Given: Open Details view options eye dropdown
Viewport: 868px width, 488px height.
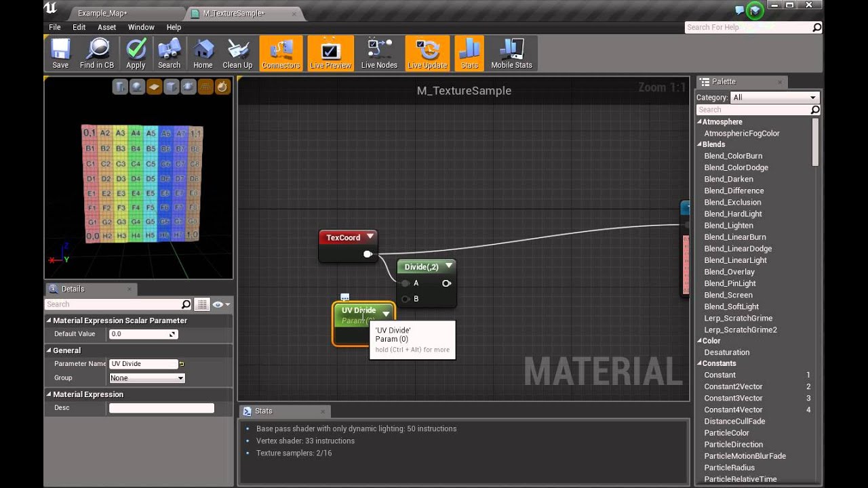Looking at the screenshot, I should click(221, 305).
